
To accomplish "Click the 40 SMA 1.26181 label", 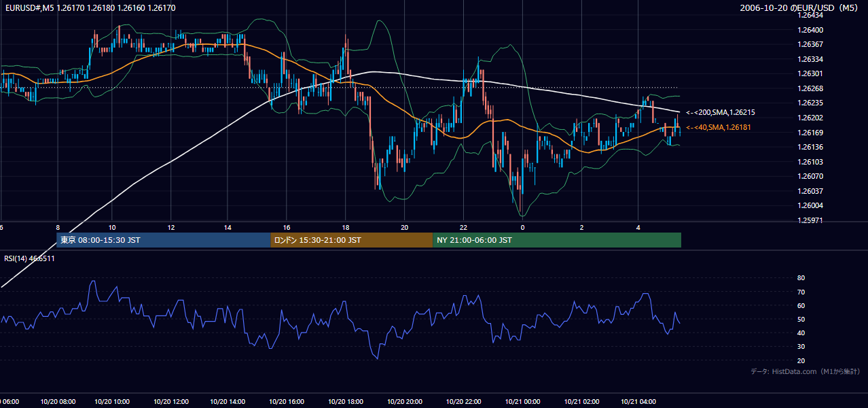I will point(720,127).
